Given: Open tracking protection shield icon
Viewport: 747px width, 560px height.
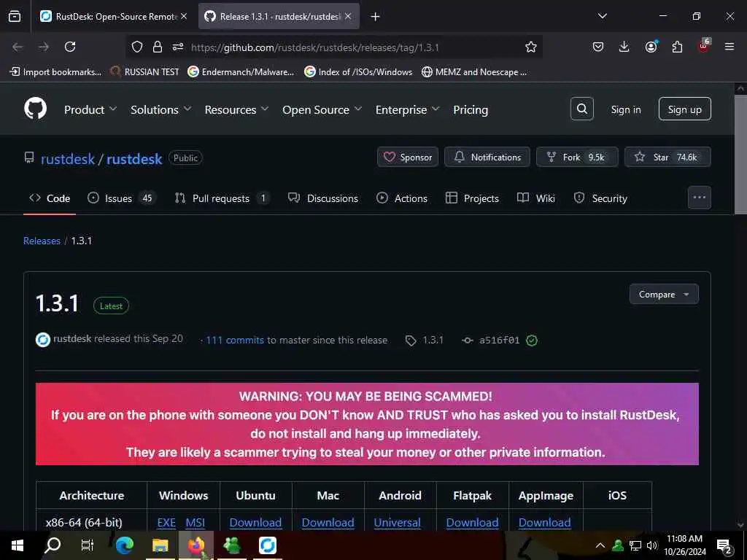Looking at the screenshot, I should coord(137,47).
